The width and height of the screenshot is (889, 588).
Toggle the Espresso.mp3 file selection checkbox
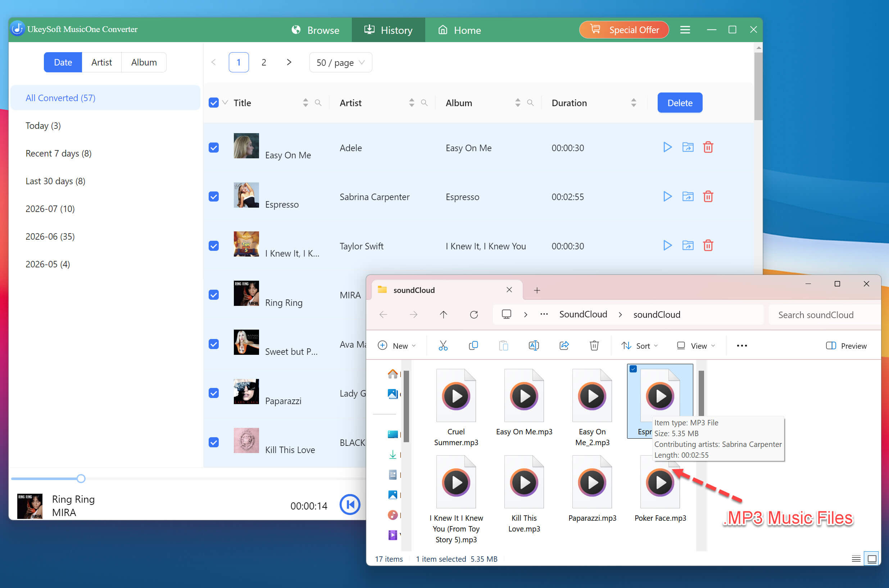tap(633, 369)
